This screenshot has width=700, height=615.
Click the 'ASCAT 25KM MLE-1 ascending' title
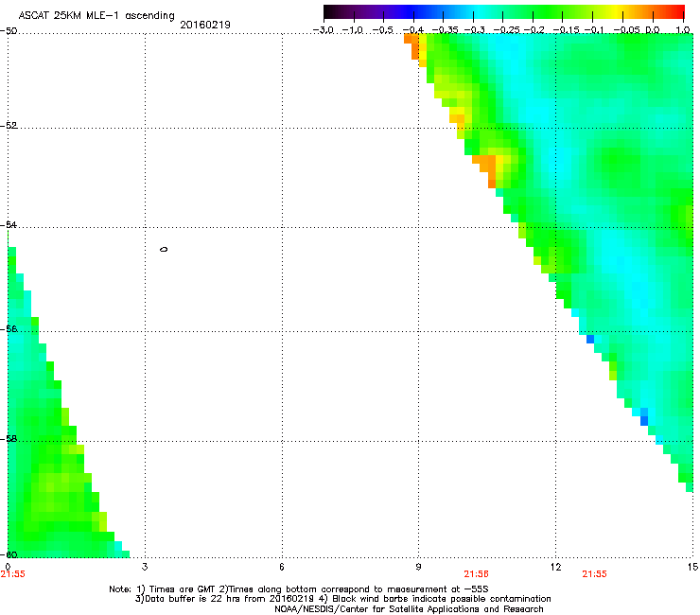[96, 16]
